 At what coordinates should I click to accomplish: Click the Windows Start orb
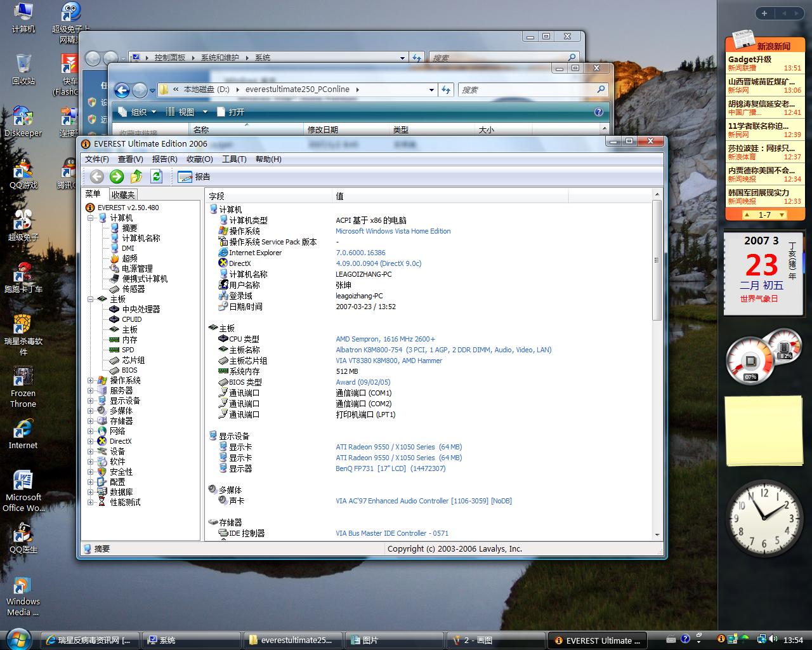pos(18,639)
